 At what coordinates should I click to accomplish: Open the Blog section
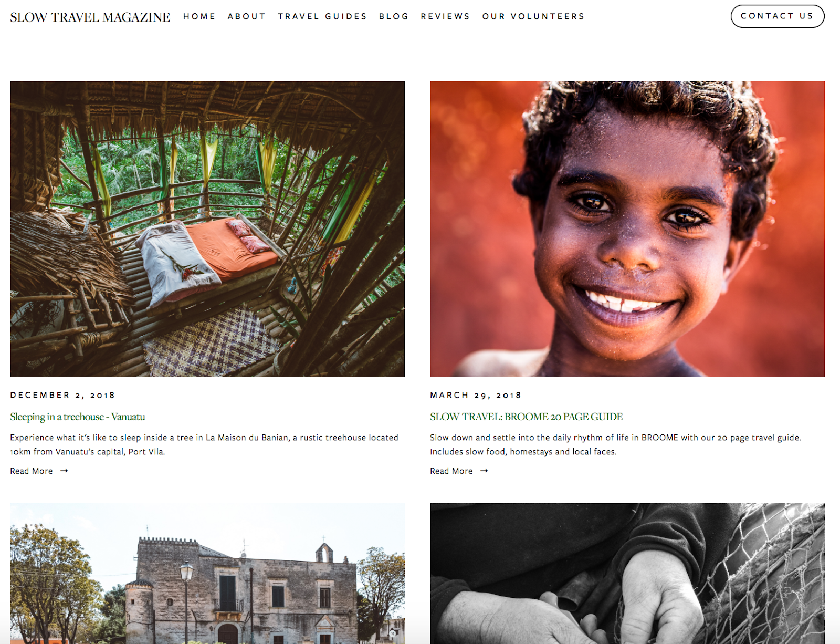pyautogui.click(x=394, y=16)
